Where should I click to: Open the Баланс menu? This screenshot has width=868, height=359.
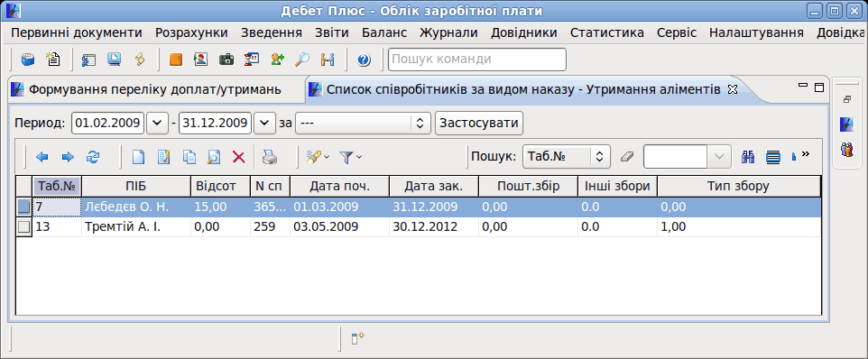pos(384,32)
